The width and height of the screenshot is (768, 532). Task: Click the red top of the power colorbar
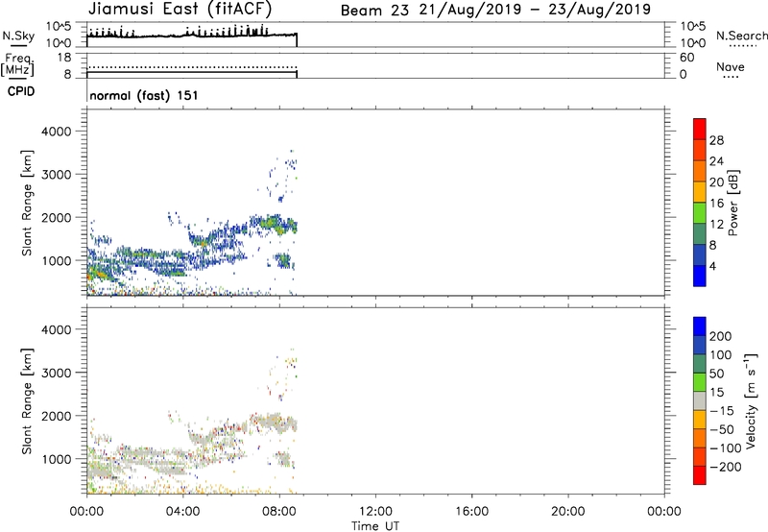coord(700,129)
